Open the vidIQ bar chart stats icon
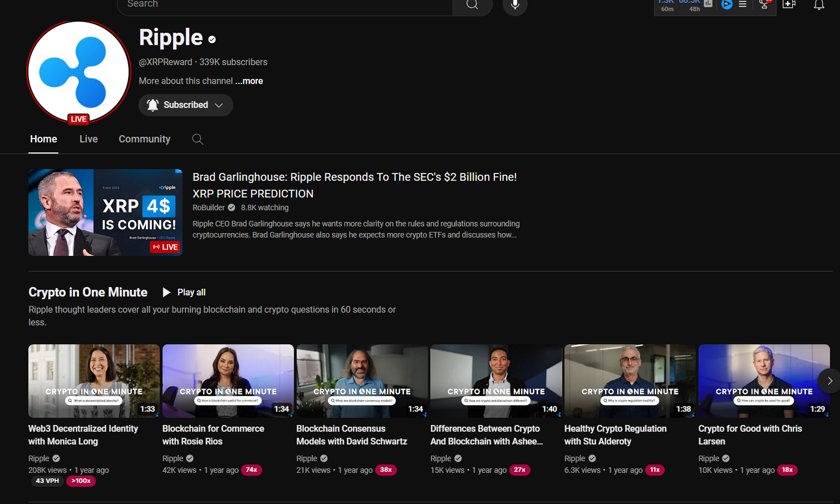 (x=708, y=3)
